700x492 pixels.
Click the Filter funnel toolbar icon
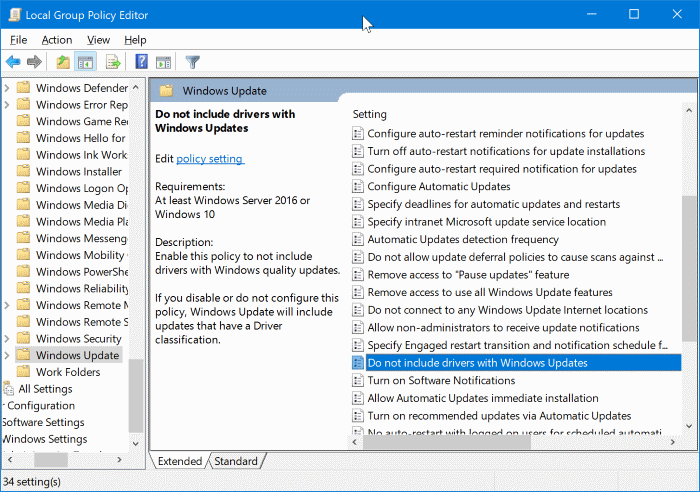(x=193, y=62)
